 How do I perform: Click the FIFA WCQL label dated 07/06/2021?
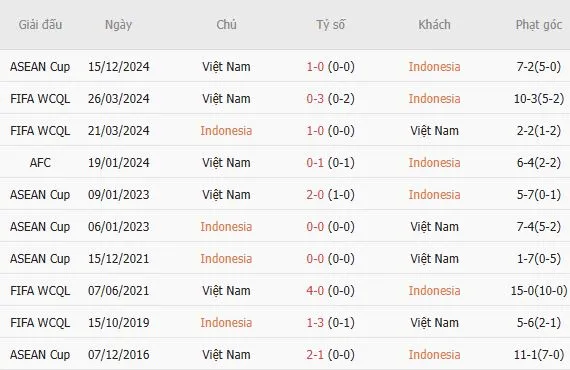(40, 290)
